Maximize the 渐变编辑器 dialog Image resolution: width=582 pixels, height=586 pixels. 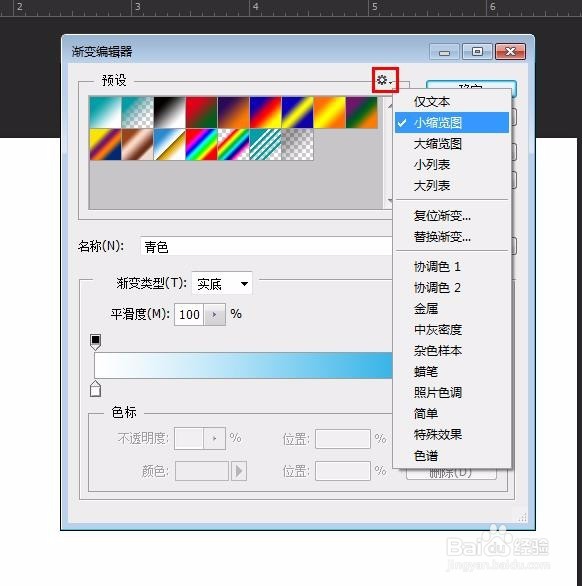pos(477,52)
